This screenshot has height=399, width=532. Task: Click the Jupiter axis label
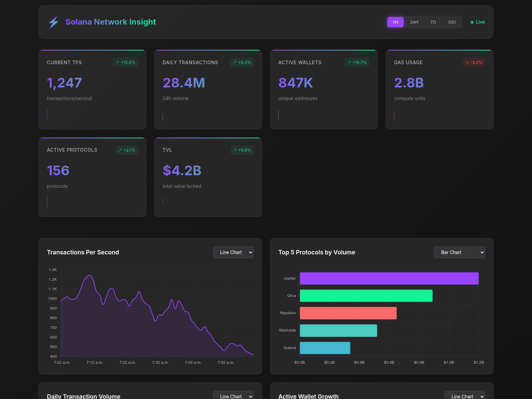(x=290, y=278)
